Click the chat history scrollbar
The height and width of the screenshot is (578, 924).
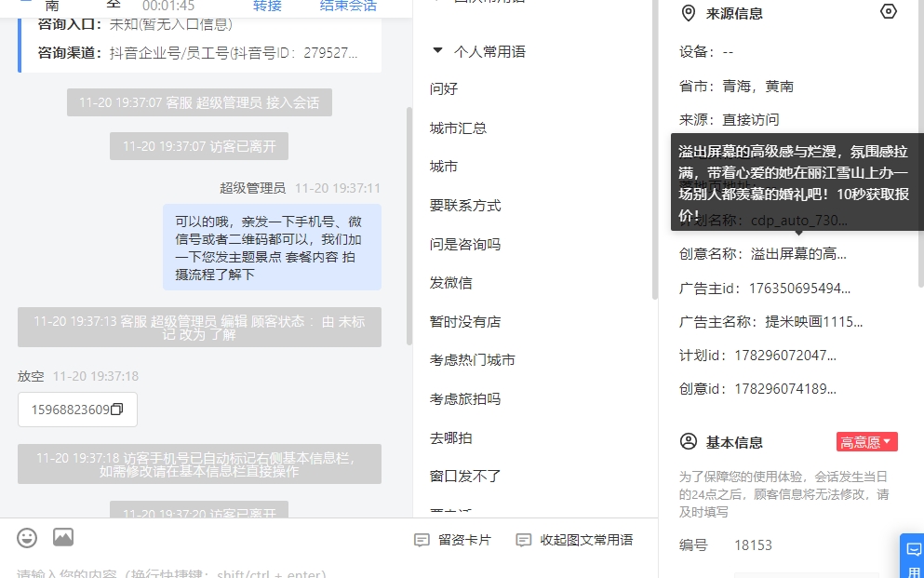409,226
